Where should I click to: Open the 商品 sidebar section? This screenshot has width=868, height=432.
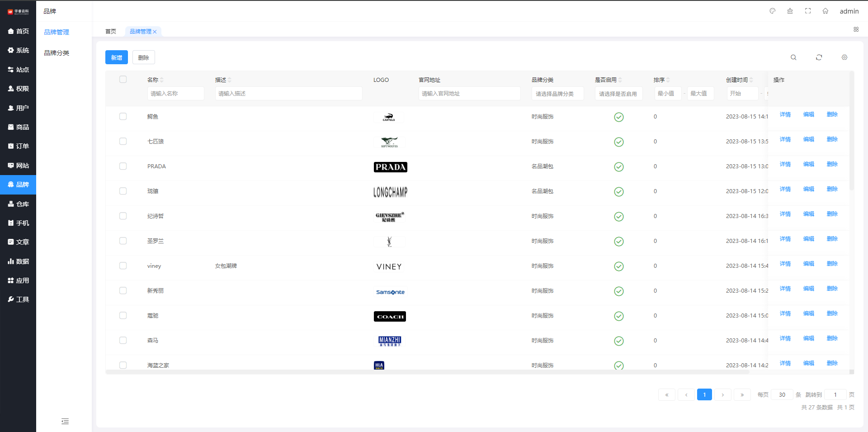pos(18,127)
